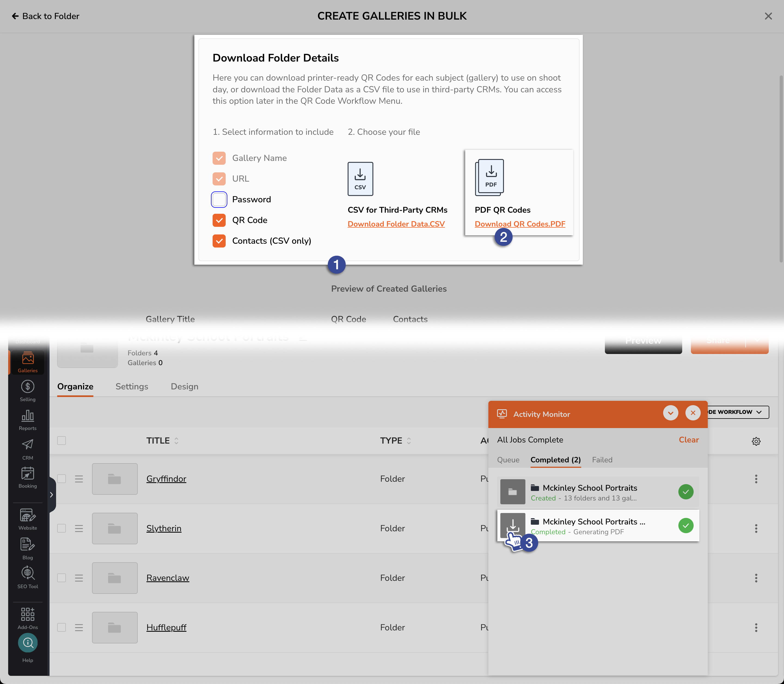Screen dimensions: 784x684
Task: Open the Gryffindor folder link
Action: [166, 479]
